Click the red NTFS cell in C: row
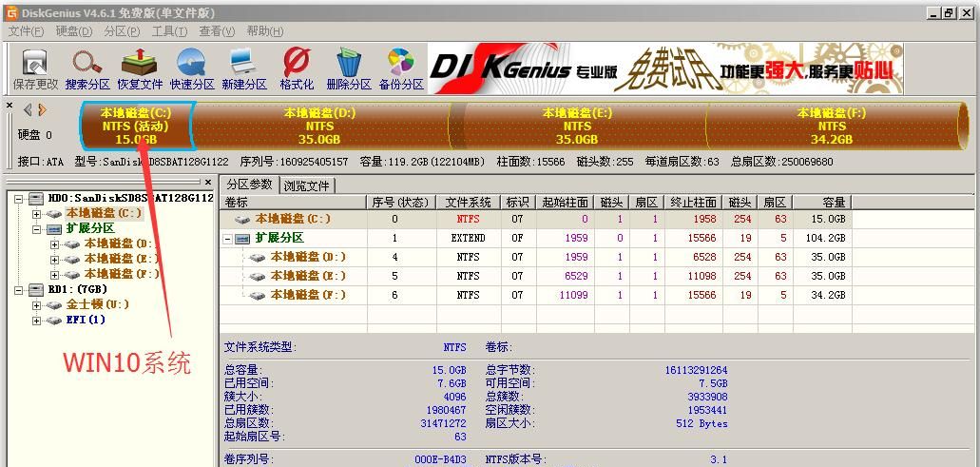 tap(468, 220)
